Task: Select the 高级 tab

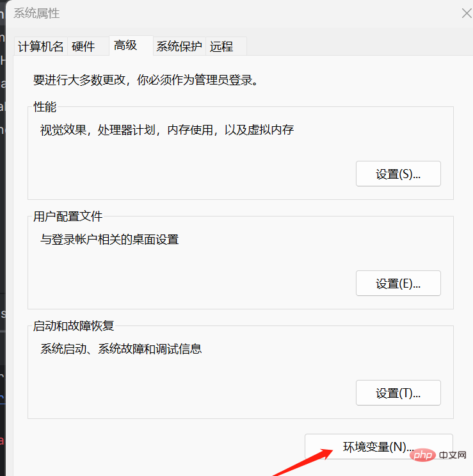Action: pos(131,45)
